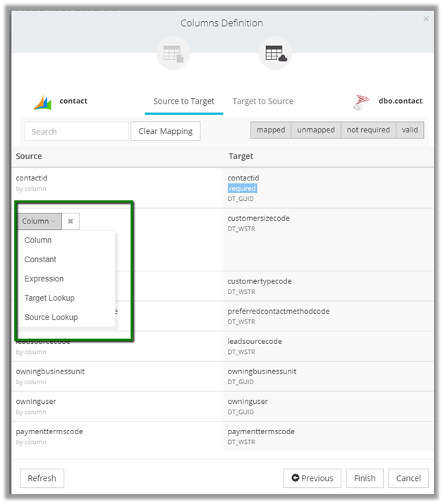Clear mapping with the x icon
The image size is (443, 504).
tap(71, 221)
